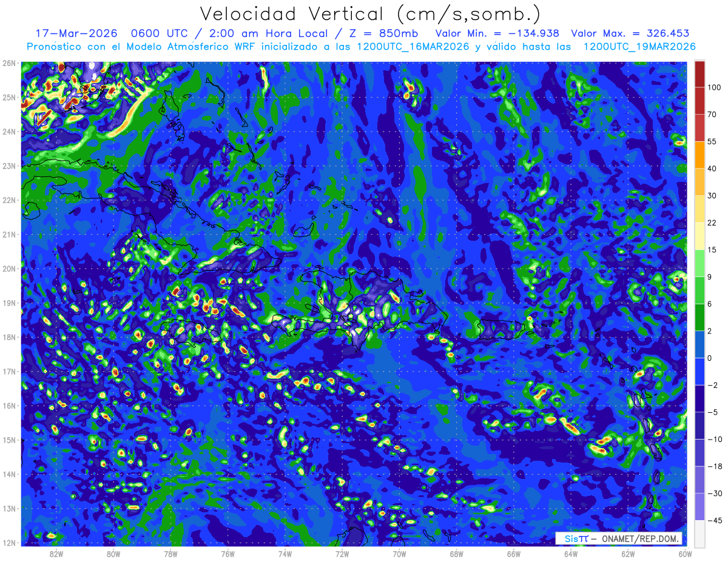Click the longitude label '74W'
The image size is (728, 562).
285,554
